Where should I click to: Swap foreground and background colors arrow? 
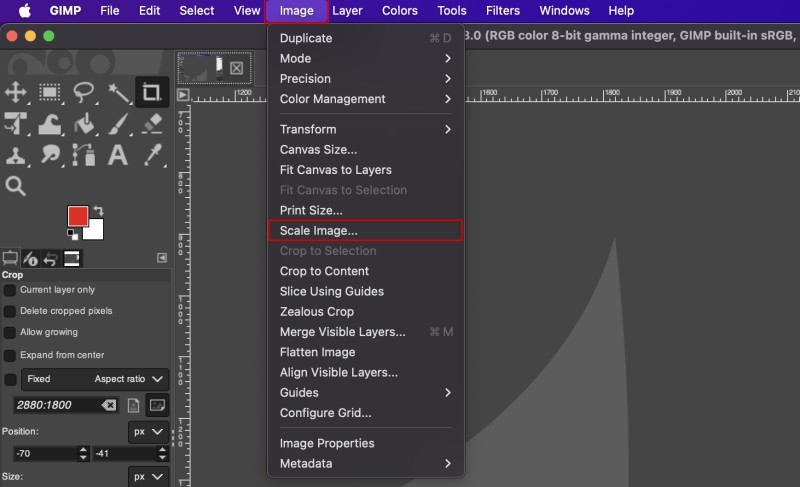(x=98, y=210)
